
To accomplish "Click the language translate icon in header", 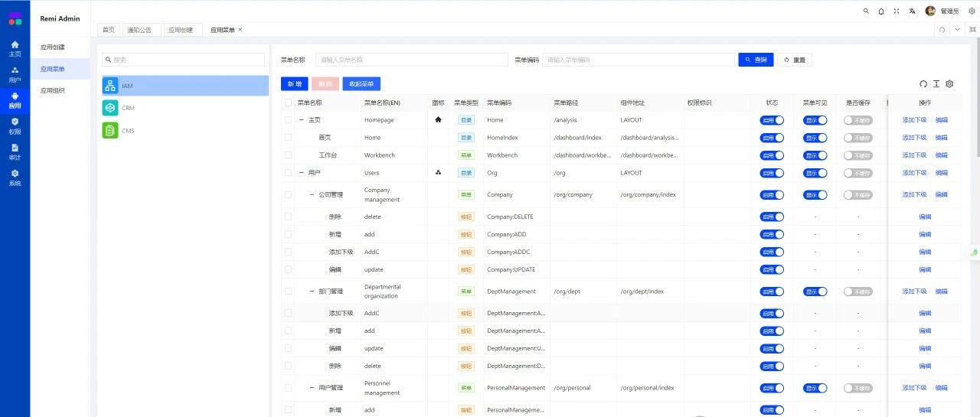I will pyautogui.click(x=912, y=11).
